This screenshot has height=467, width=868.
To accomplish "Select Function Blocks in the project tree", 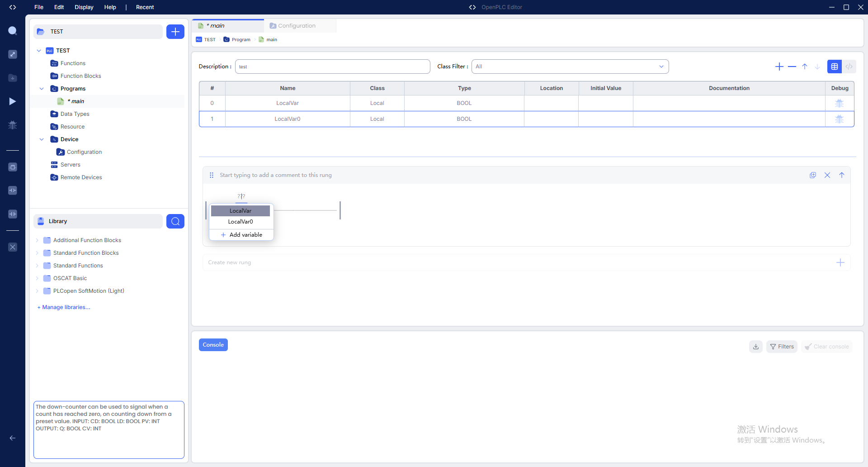I will (81, 76).
